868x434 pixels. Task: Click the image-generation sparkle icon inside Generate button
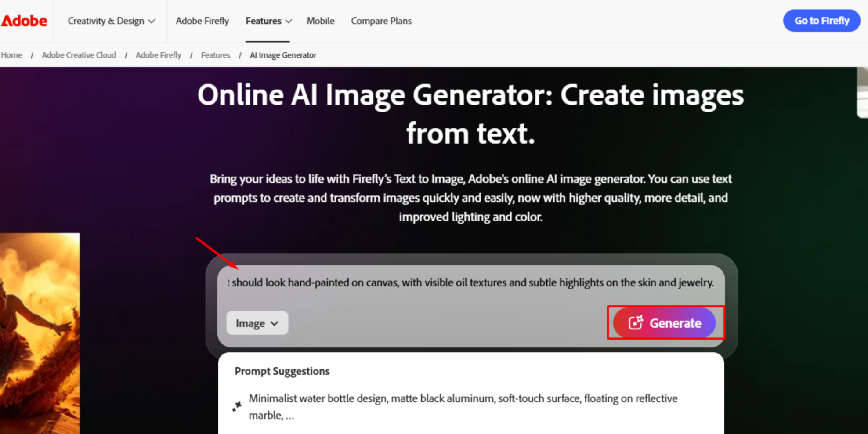[x=636, y=322]
